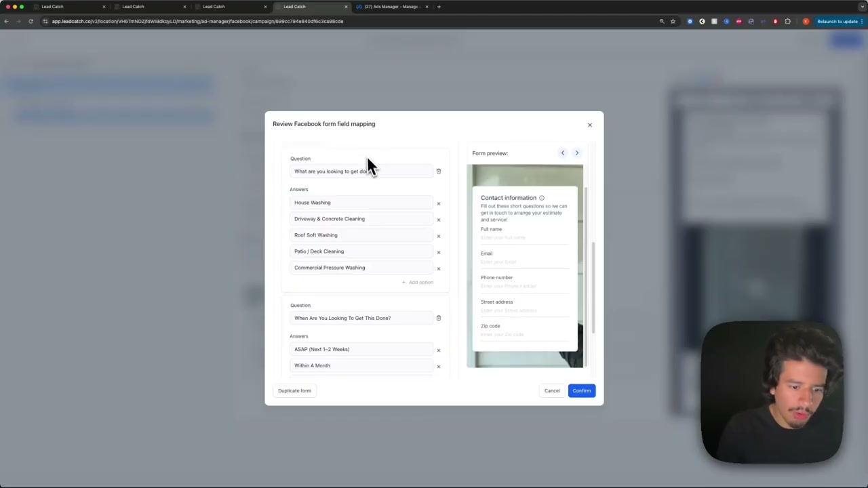Remove the House Washing answer
This screenshot has width=868, height=488.
click(439, 203)
